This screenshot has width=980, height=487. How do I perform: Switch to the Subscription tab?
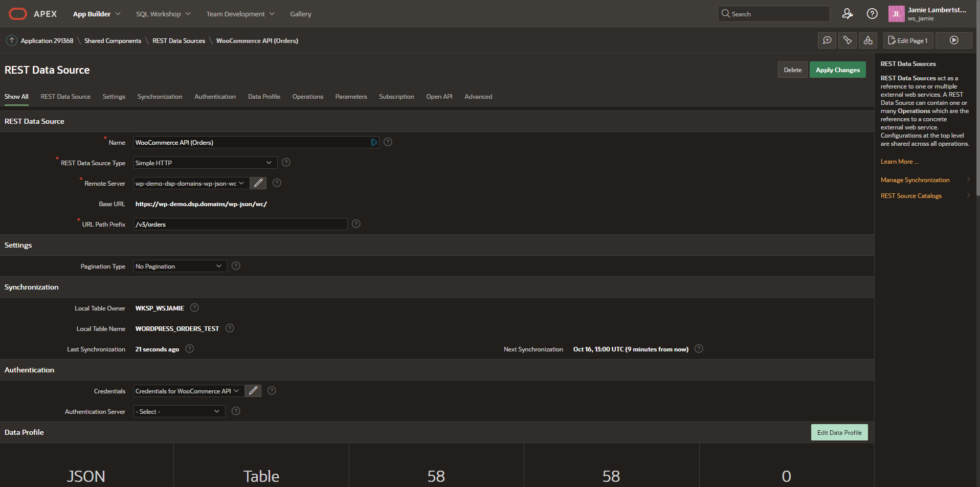click(396, 96)
